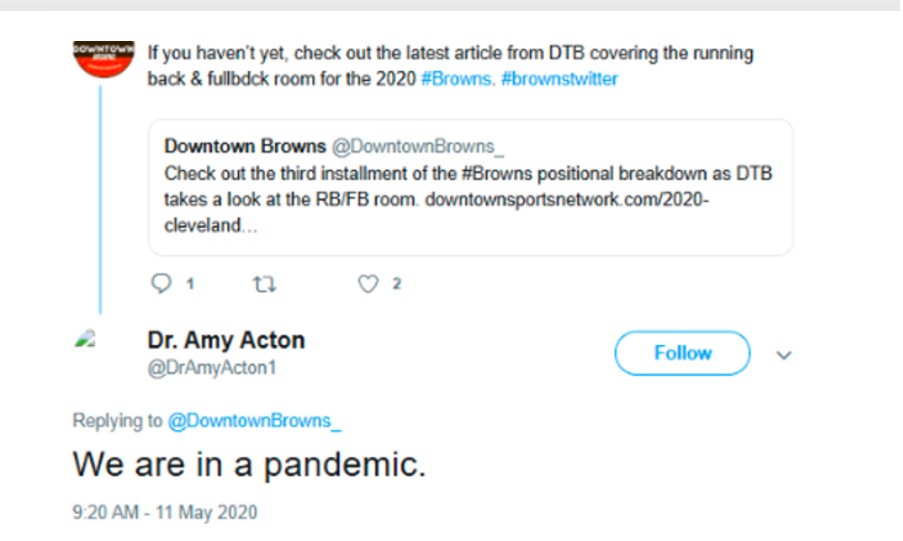This screenshot has width=903, height=541.
Task: Open the #brownstwitter hashtag
Action: point(559,79)
